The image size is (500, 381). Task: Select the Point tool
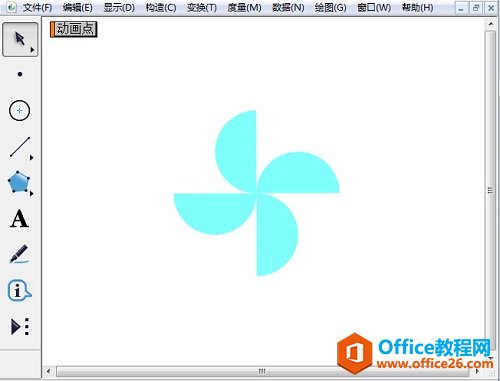click(x=20, y=74)
